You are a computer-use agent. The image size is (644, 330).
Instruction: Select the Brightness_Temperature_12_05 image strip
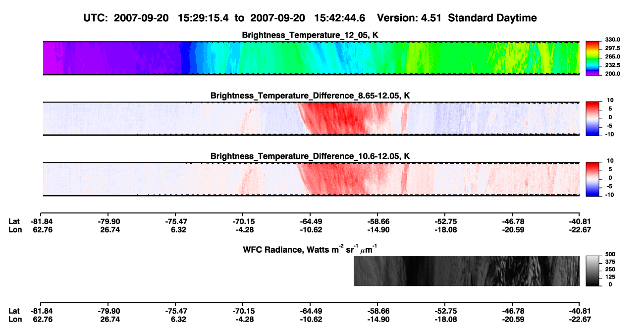pos(312,58)
